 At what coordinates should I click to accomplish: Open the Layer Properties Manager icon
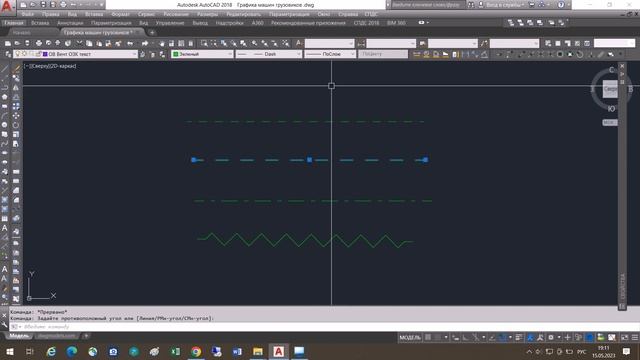pos(8,54)
